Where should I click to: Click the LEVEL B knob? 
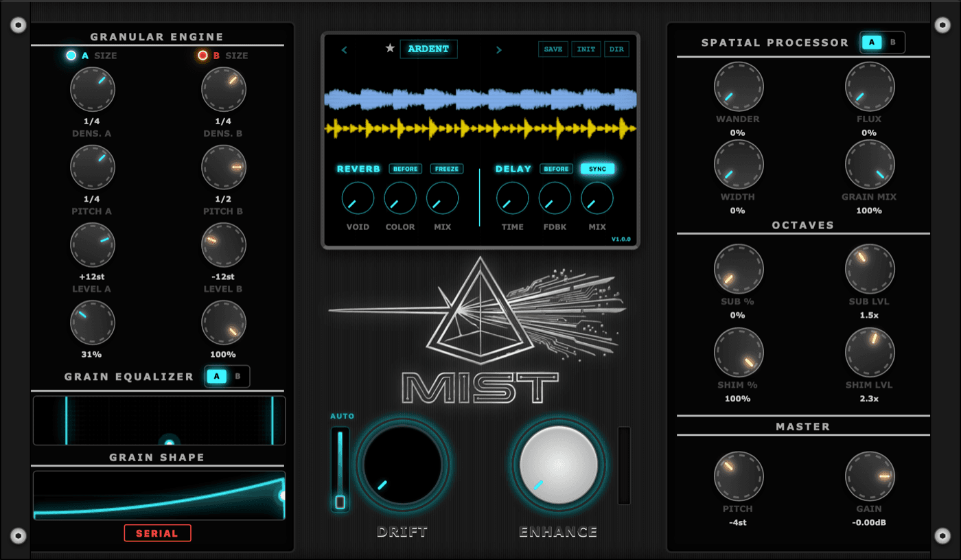(x=224, y=323)
